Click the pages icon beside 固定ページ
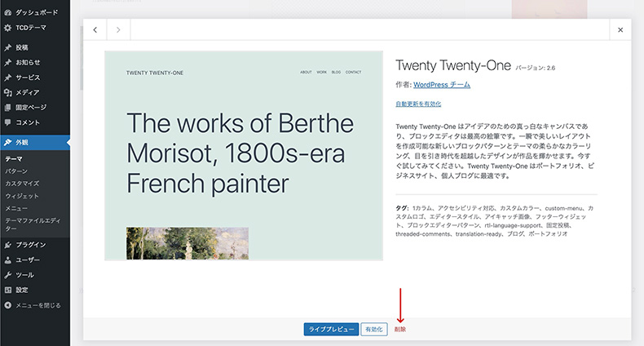The image size is (644, 346). point(8,108)
